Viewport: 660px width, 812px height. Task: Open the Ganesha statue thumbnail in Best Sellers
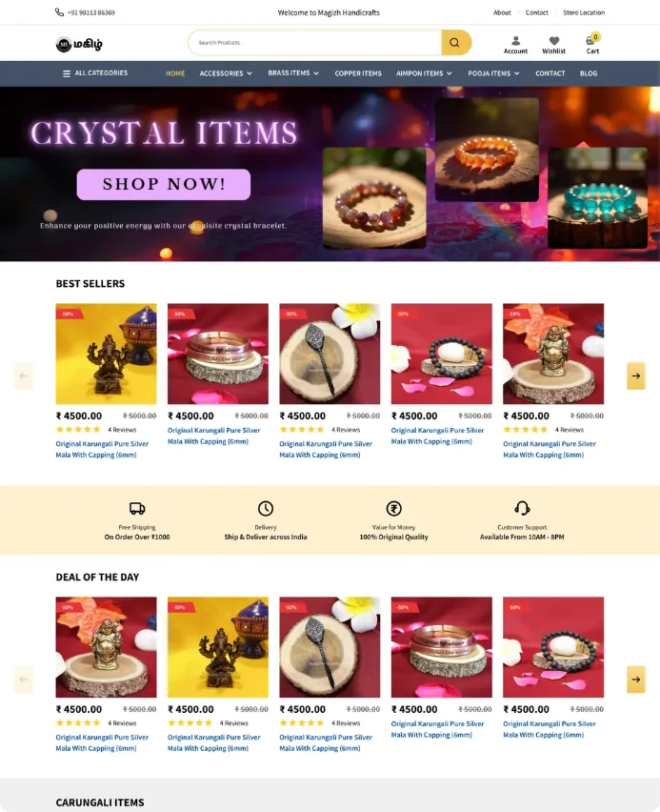click(x=106, y=354)
